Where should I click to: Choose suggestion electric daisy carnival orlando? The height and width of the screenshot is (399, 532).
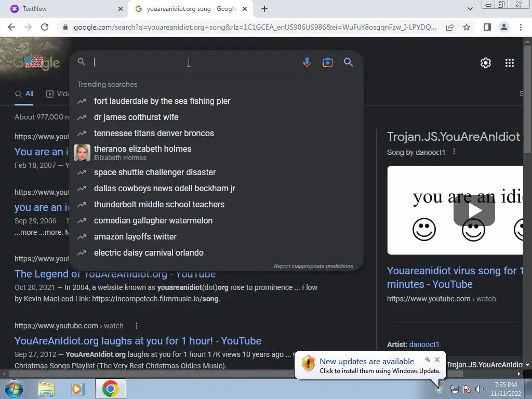pyautogui.click(x=216, y=253)
